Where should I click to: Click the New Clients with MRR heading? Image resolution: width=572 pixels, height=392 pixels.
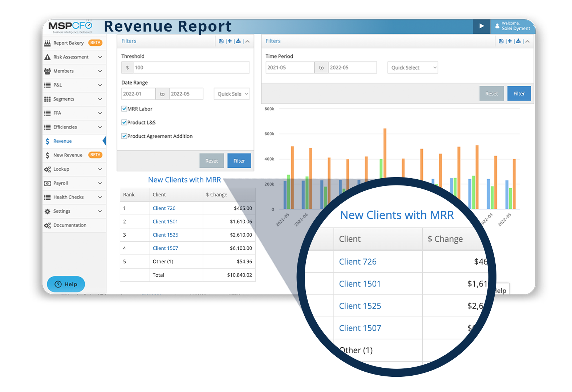click(x=184, y=180)
